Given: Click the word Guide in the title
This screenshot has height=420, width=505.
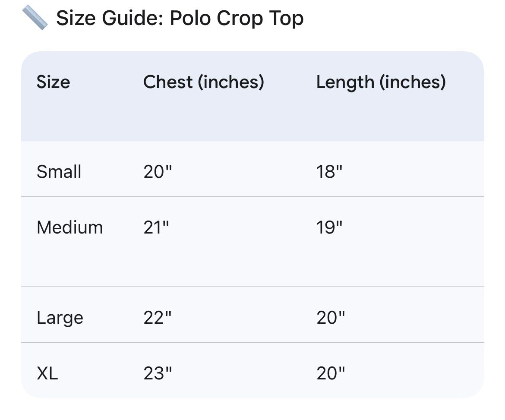Looking at the screenshot, I should click(134, 18).
